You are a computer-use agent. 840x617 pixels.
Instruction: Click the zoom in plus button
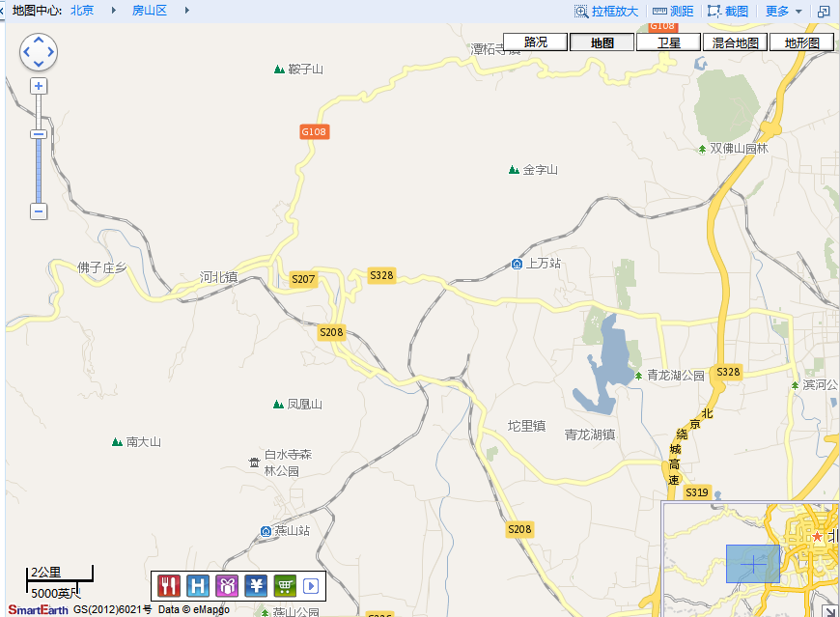click(x=39, y=86)
